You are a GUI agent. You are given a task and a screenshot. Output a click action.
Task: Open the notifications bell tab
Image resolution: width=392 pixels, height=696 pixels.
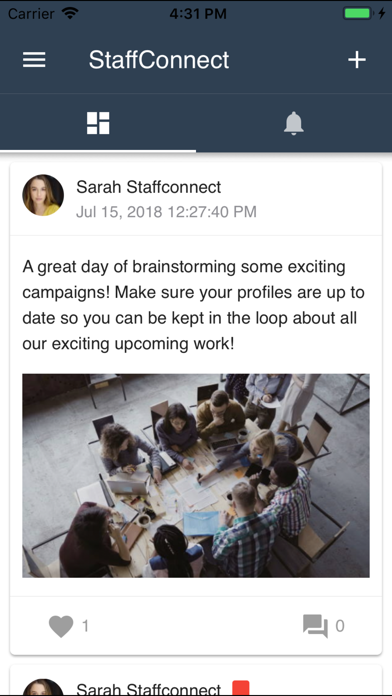[x=293, y=123]
